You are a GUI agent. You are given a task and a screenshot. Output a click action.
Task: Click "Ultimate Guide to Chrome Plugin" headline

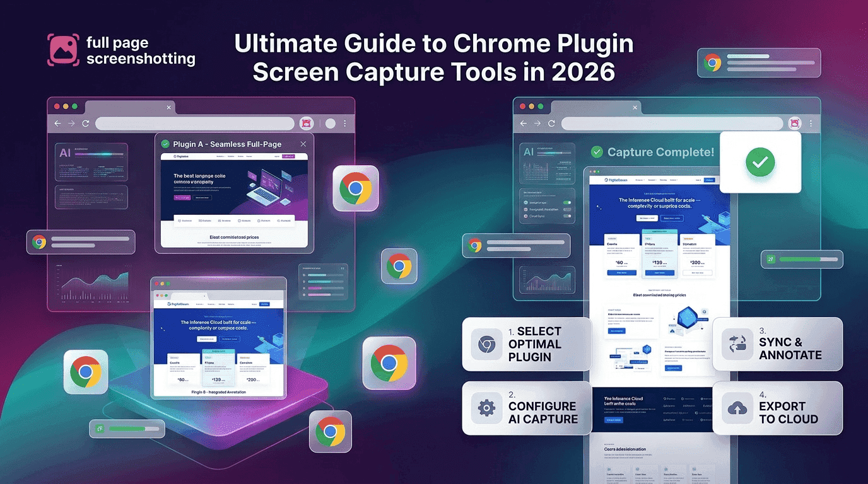tap(434, 44)
